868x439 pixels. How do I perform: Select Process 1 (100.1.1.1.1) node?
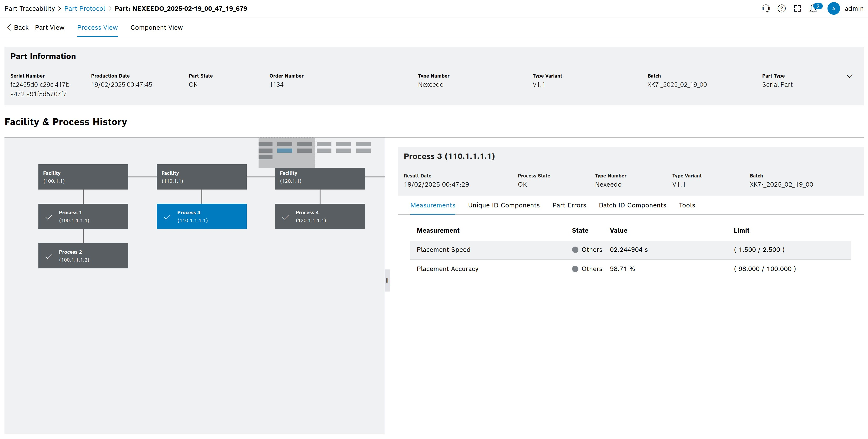[x=83, y=216]
